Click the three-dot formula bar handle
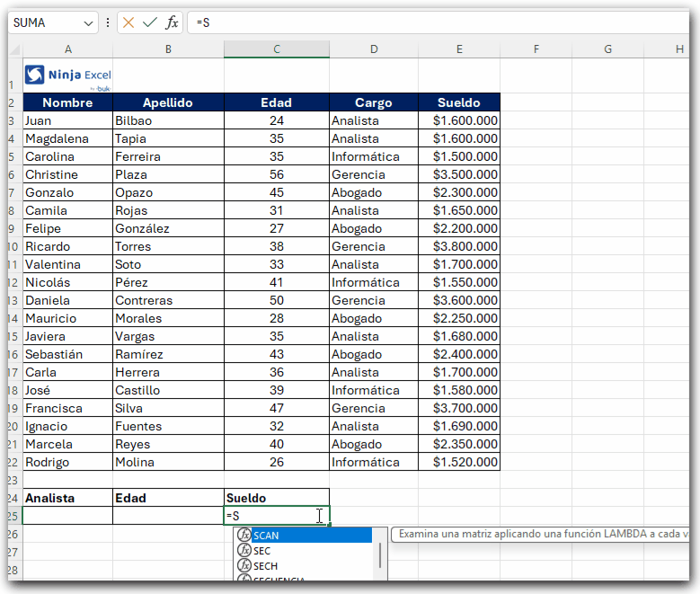This screenshot has height=594, width=700. point(108,22)
